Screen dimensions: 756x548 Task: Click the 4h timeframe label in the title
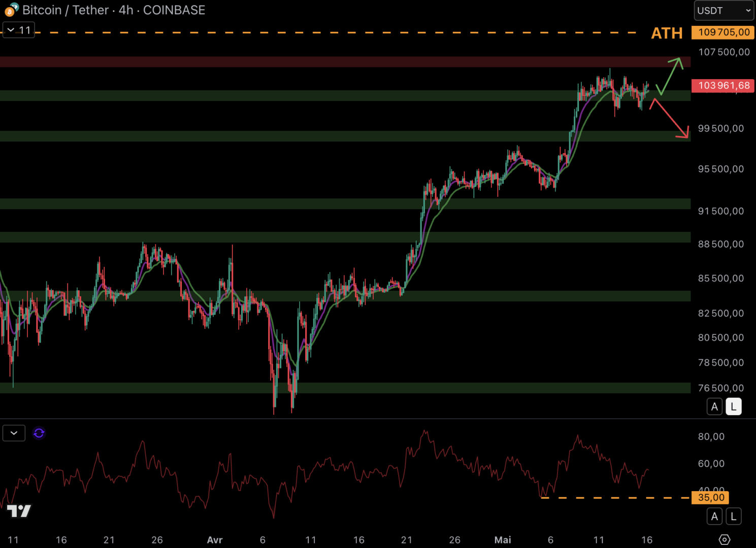coord(126,10)
